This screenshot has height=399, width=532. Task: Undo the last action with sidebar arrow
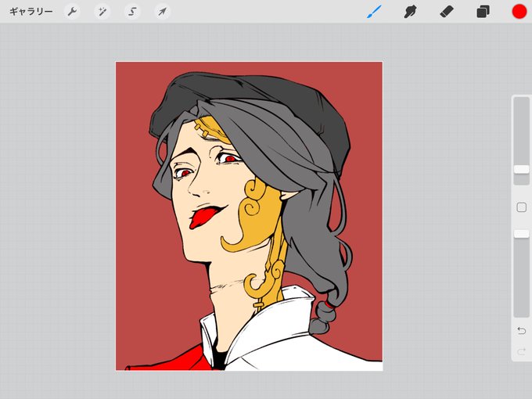(522, 330)
